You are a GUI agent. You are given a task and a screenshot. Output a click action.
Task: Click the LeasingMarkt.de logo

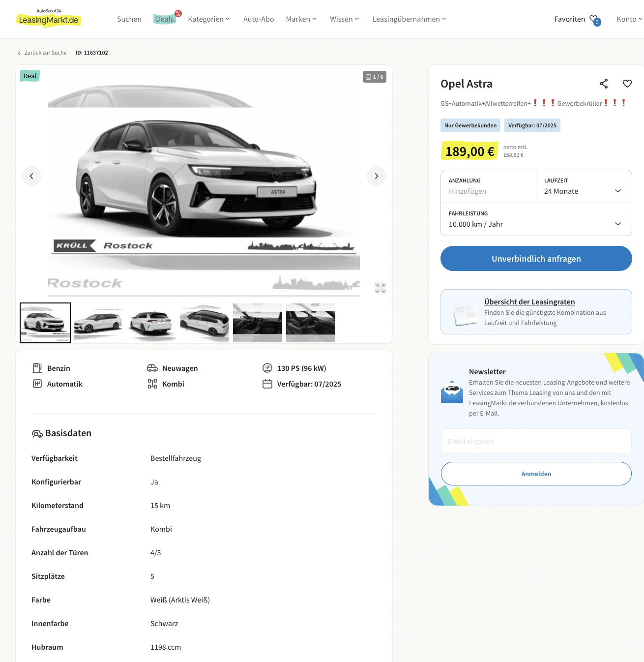click(49, 18)
